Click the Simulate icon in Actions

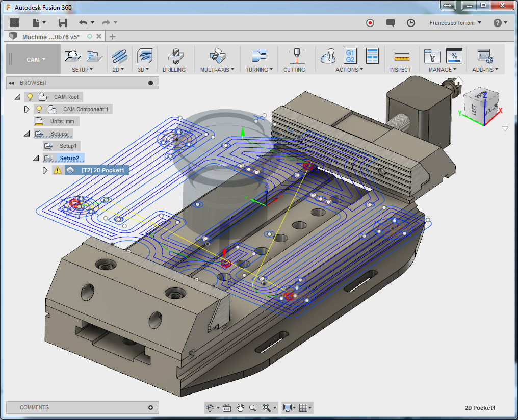point(329,56)
